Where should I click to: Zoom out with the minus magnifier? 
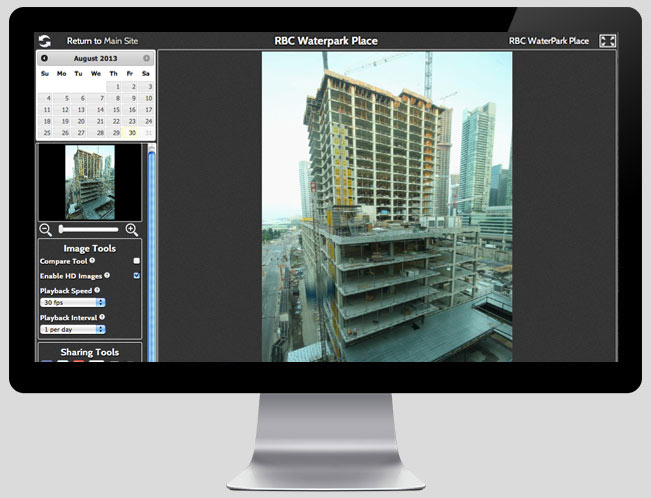[x=46, y=230]
